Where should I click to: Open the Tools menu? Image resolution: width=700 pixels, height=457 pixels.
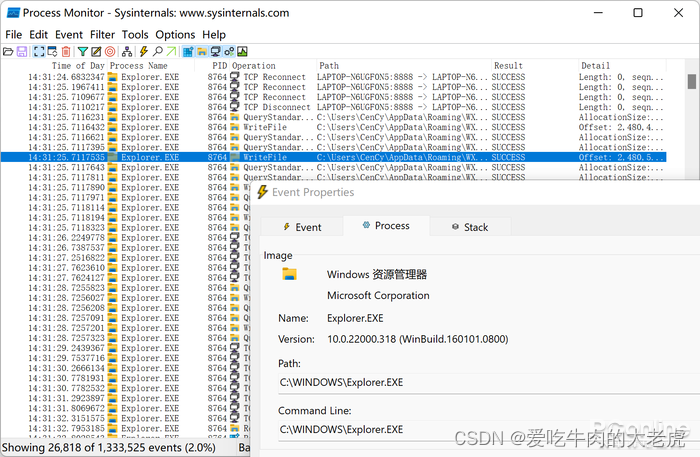(135, 35)
